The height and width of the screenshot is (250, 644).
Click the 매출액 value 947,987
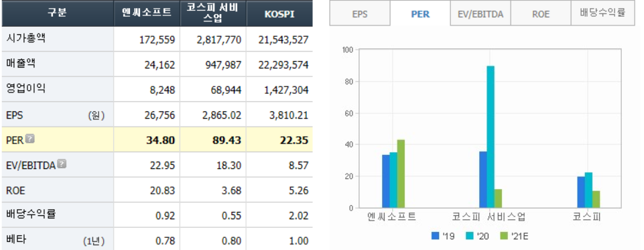(x=222, y=65)
